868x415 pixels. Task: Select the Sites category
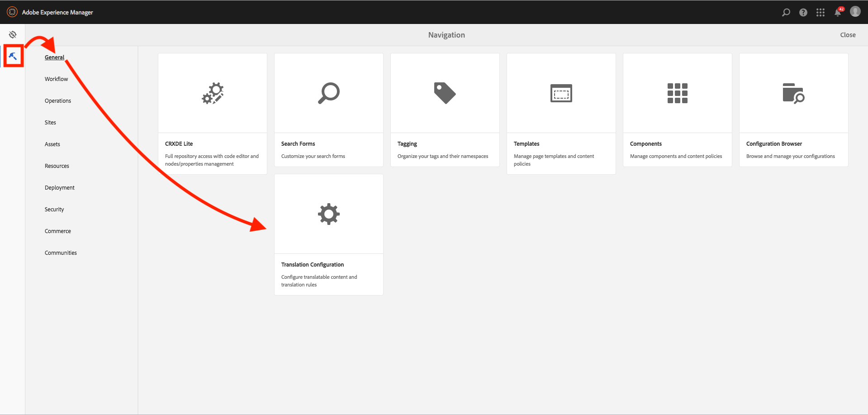click(x=50, y=123)
